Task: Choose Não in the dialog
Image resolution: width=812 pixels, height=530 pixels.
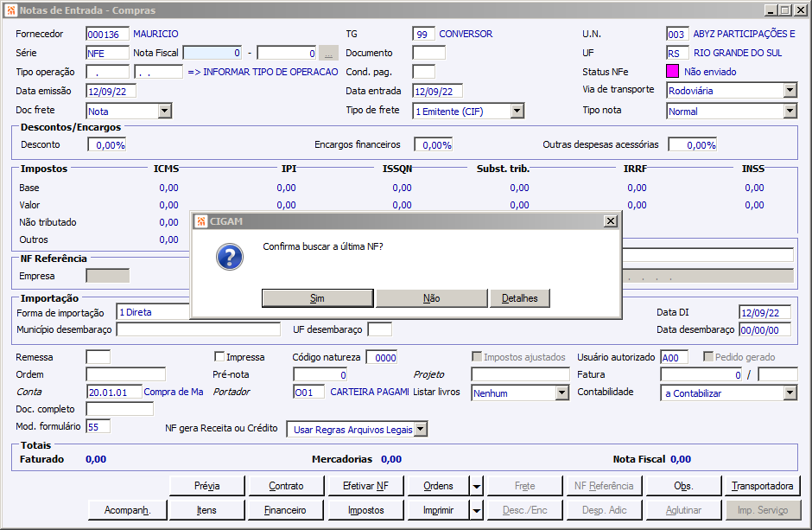Action: (431, 298)
